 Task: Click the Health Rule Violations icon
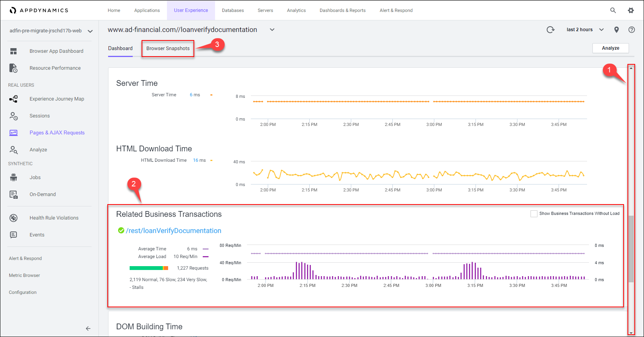click(13, 218)
